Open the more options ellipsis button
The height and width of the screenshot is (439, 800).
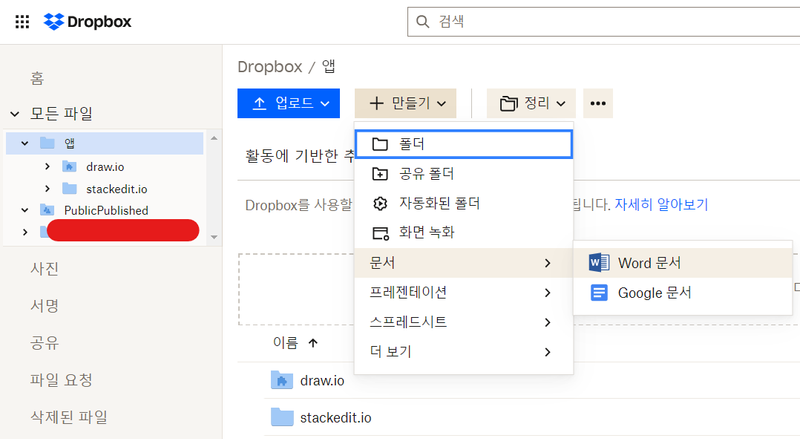[x=598, y=103]
